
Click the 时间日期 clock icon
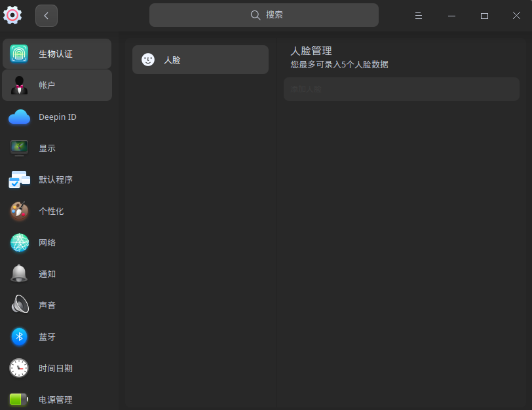19,368
